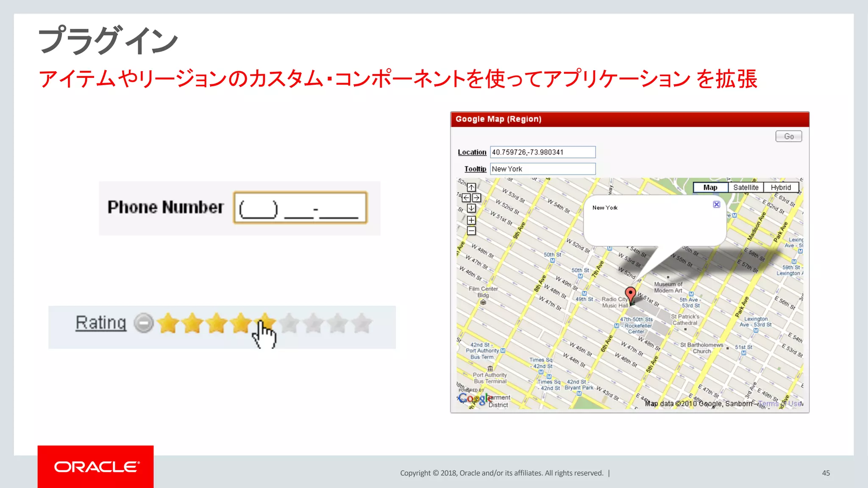Click the Tooltip input field
The image size is (868, 488).
point(543,169)
